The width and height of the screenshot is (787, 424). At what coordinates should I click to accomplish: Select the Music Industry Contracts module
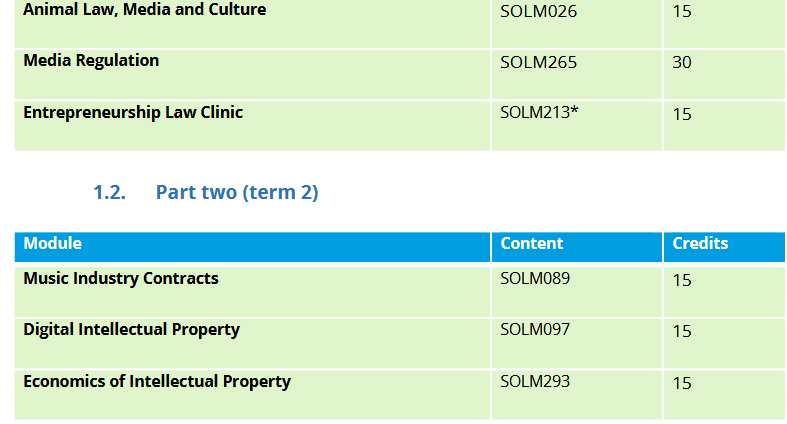click(x=121, y=278)
